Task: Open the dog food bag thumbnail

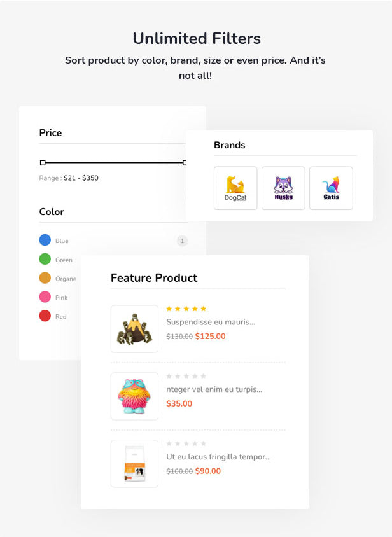Action: (x=134, y=464)
